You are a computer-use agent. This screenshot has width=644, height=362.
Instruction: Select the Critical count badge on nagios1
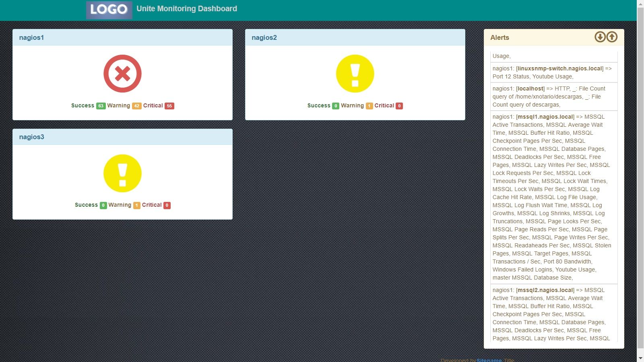(169, 106)
